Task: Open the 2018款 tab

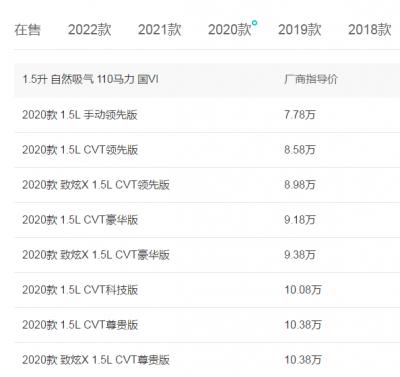Action: (370, 30)
